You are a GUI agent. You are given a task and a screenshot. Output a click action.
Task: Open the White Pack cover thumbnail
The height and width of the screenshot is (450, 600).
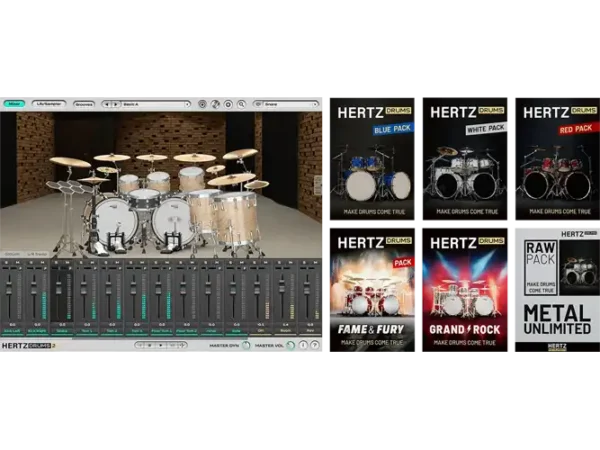click(465, 159)
